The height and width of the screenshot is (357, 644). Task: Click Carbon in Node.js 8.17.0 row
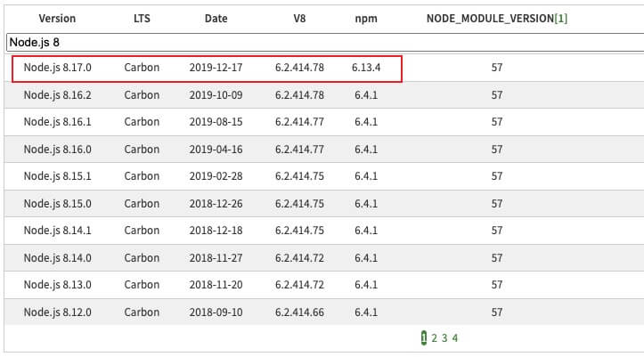click(x=142, y=68)
